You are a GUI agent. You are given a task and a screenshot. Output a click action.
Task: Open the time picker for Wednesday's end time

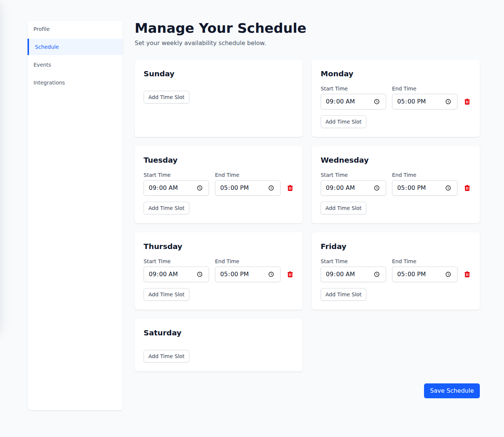[448, 188]
